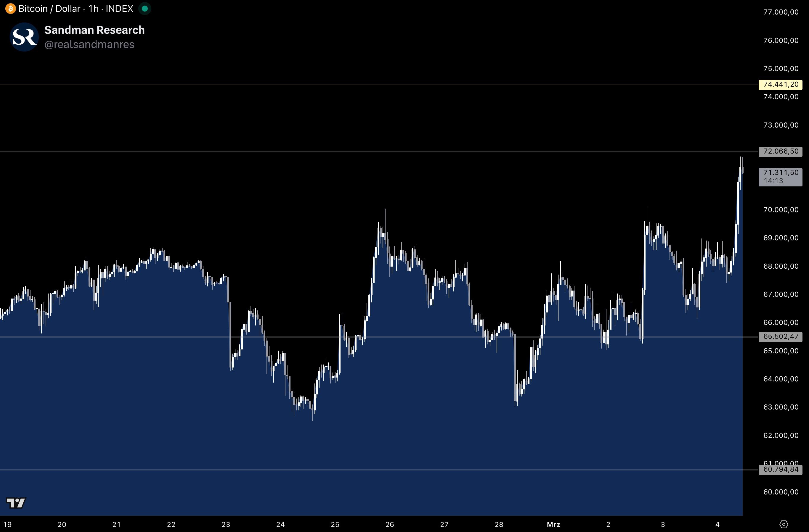Viewport: 809px width, 532px height.
Task: Select the 65.502,47 price level label
Action: 781,336
